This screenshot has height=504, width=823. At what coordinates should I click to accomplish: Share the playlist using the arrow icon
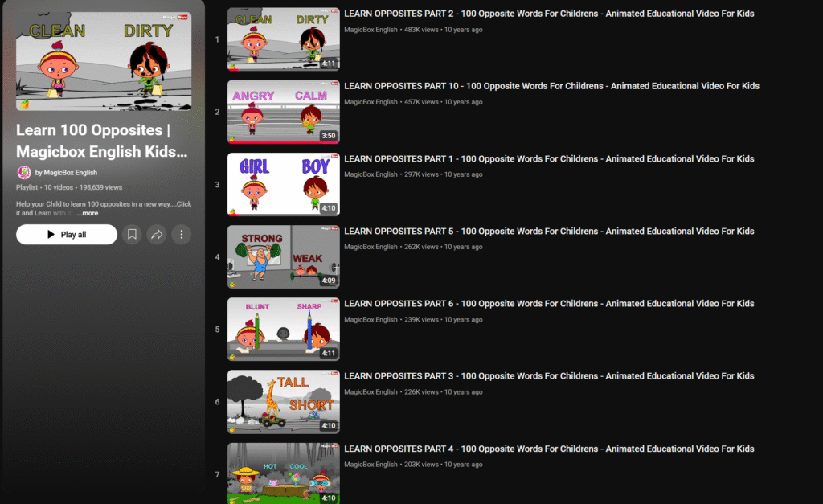click(157, 234)
